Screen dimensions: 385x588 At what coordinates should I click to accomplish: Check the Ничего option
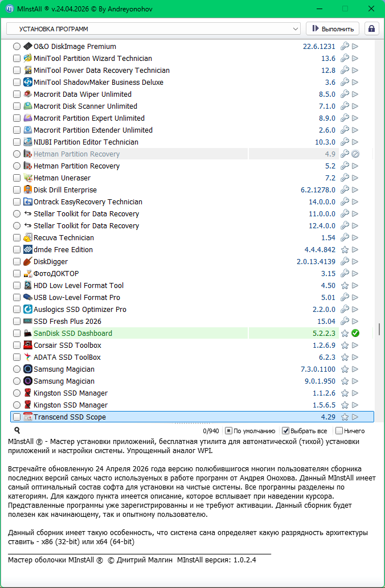pos(339,431)
